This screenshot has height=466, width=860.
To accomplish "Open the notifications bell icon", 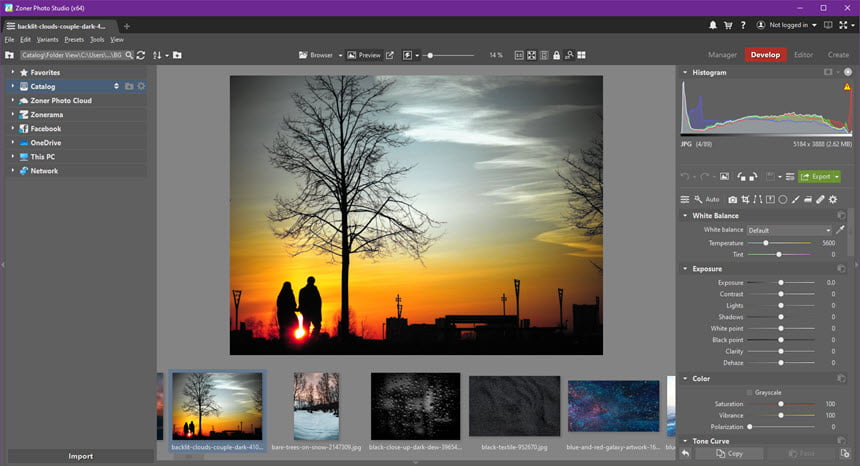I will click(x=712, y=25).
